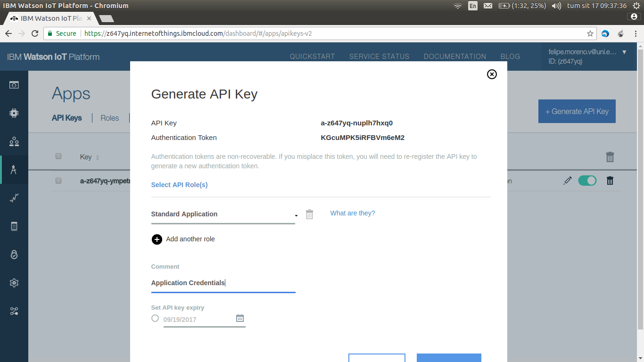
Task: Go back in browser
Action: tap(8, 33)
